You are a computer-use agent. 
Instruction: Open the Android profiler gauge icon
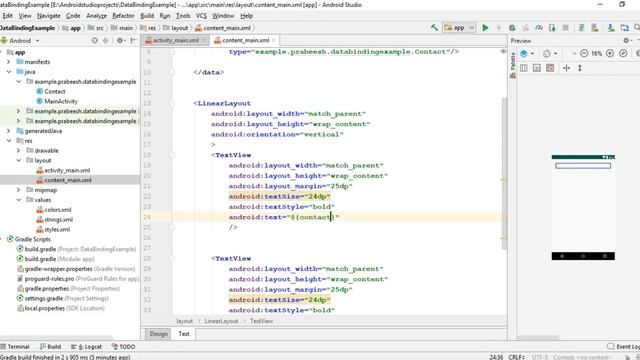539,28
